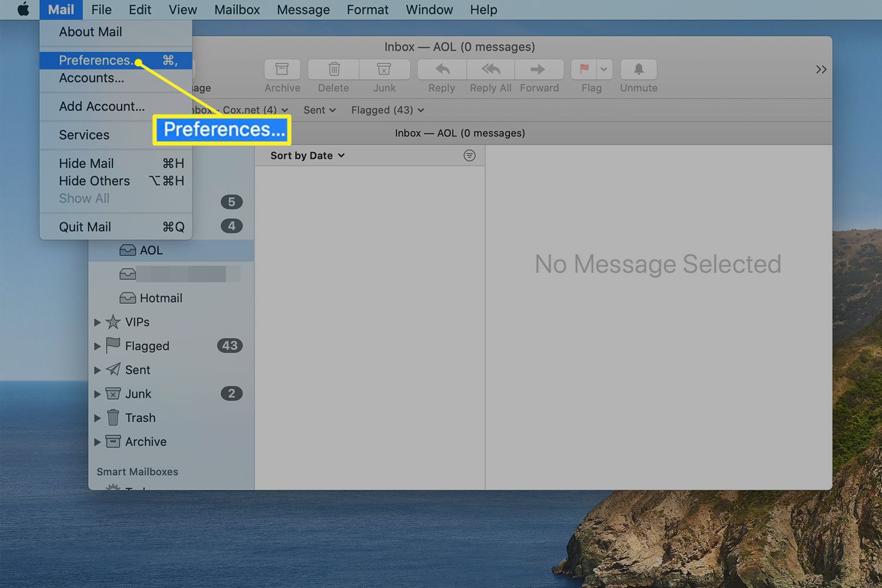Expand the VIPs disclosure triangle
The width and height of the screenshot is (882, 588).
98,322
